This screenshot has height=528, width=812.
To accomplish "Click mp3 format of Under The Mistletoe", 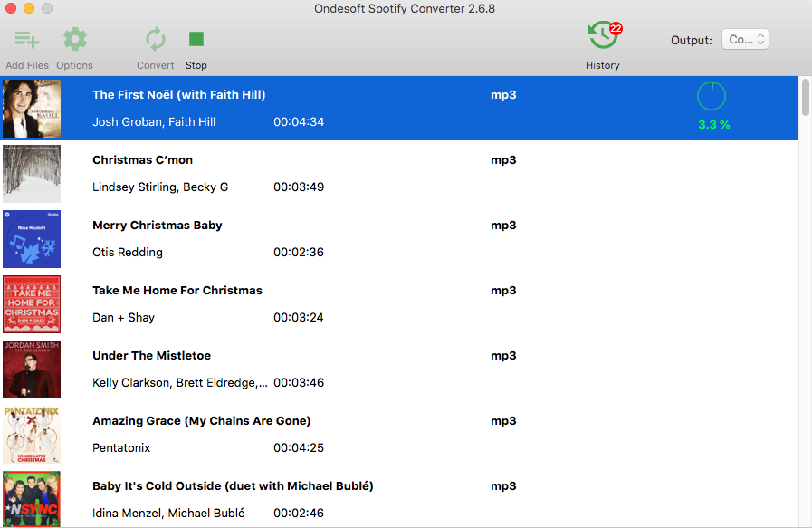I will pos(503,356).
